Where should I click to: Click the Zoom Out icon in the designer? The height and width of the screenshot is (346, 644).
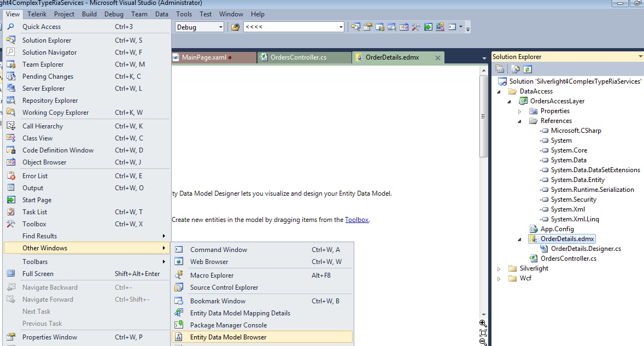(483, 342)
